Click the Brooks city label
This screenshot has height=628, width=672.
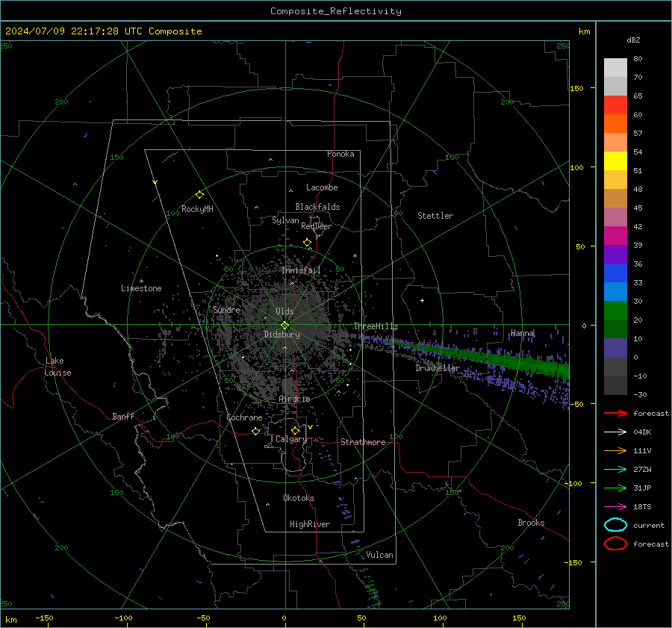[531, 523]
